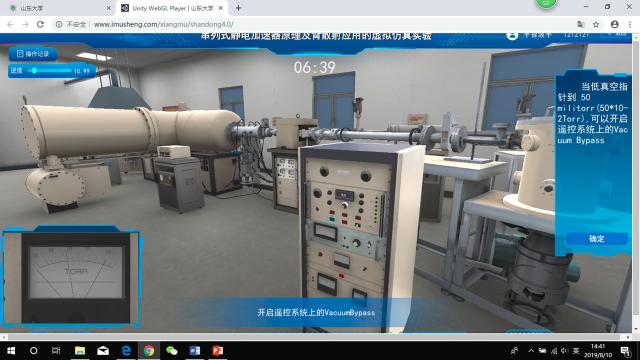640x360 pixels.
Task: Bookmark this page with the star icon
Action: (x=596, y=24)
